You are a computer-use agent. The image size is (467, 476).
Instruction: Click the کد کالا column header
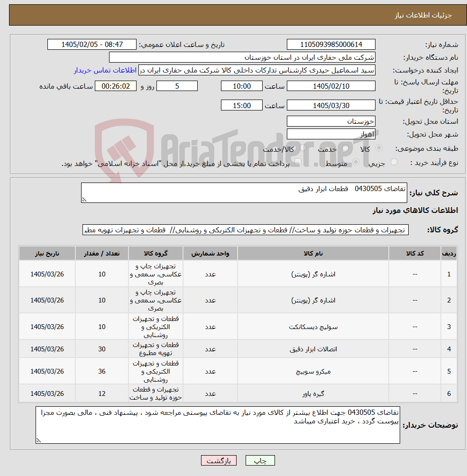coord(415,254)
